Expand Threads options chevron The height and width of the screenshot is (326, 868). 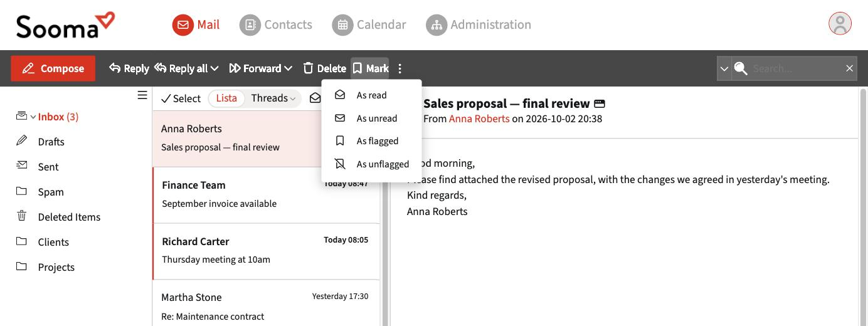pyautogui.click(x=292, y=98)
